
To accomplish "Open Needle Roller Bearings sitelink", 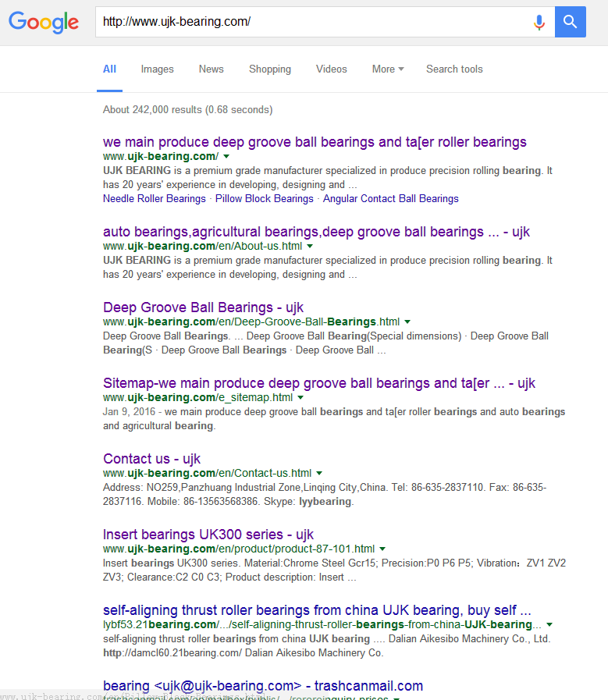I will (x=155, y=199).
